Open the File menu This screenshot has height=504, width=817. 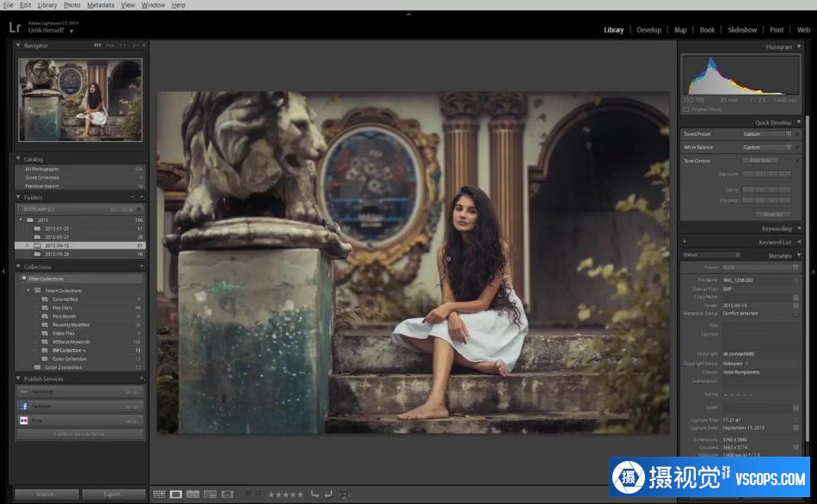(x=9, y=4)
